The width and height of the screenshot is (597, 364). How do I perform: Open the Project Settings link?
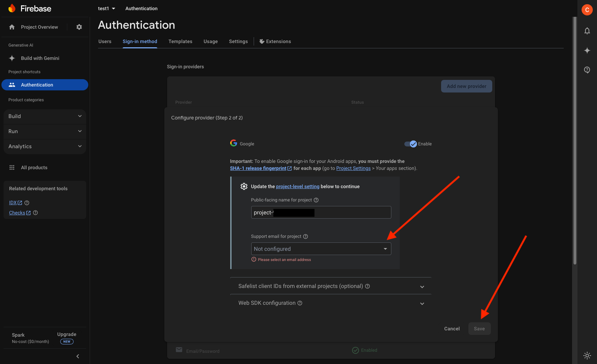pyautogui.click(x=353, y=169)
